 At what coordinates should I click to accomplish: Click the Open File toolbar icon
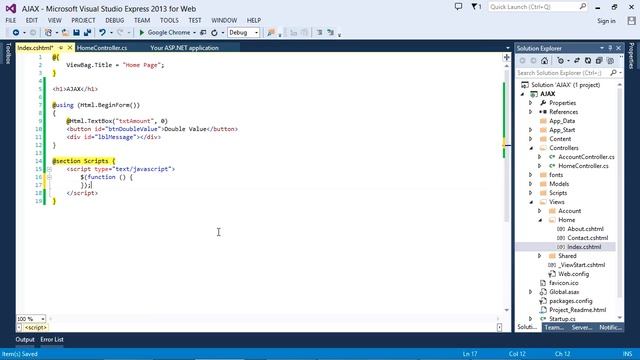point(65,33)
